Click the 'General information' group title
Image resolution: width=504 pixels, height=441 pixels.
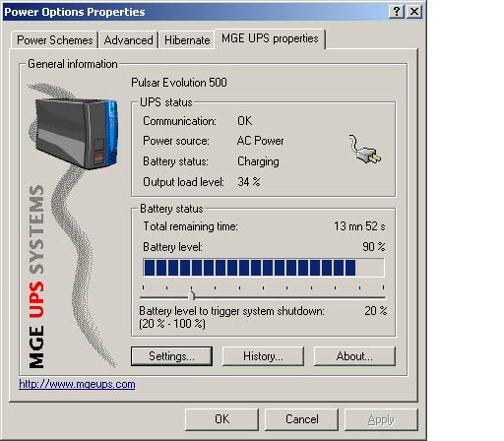73,64
